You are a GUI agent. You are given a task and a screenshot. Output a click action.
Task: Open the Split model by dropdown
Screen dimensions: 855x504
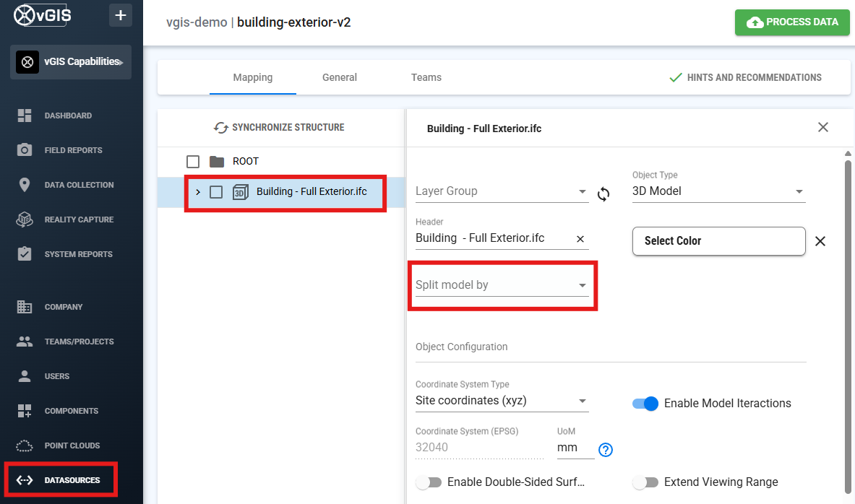(502, 285)
